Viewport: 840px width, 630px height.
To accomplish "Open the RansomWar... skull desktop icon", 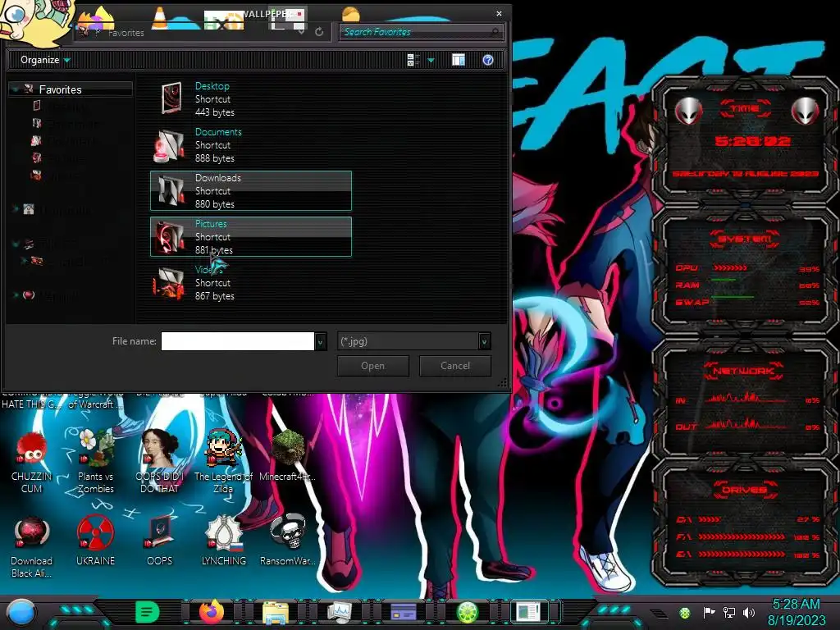I will pyautogui.click(x=288, y=541).
